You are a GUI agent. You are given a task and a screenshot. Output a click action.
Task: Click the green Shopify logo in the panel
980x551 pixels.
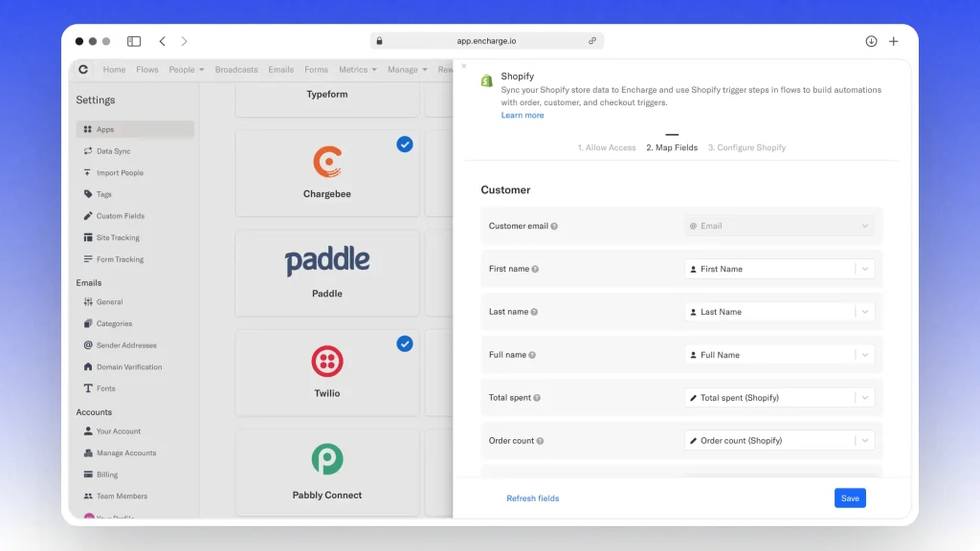point(486,81)
